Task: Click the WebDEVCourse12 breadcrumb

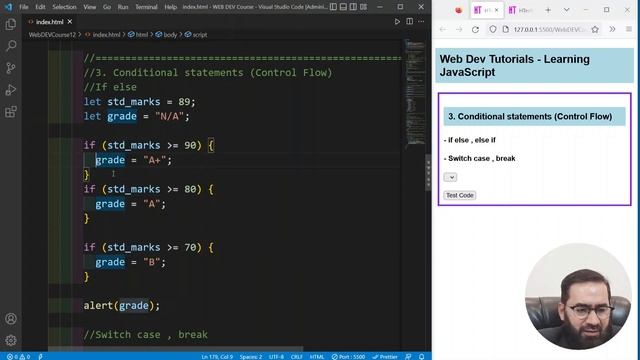Action: 52,35
